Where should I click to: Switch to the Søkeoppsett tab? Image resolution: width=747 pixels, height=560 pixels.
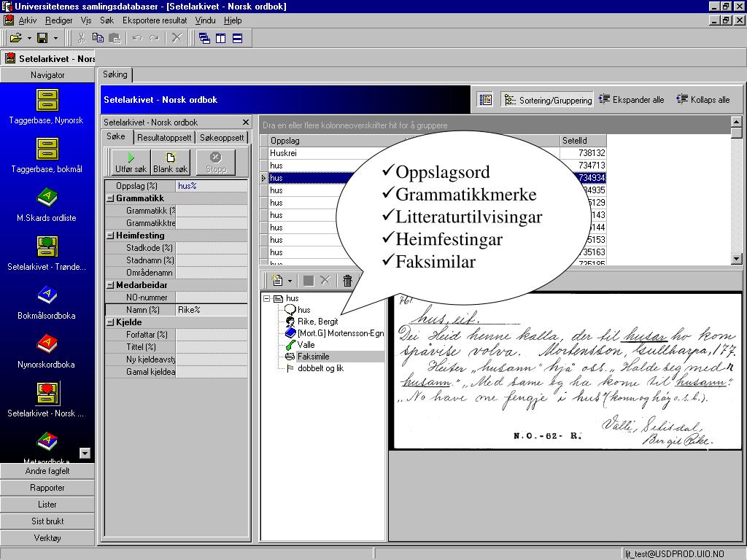pyautogui.click(x=222, y=138)
